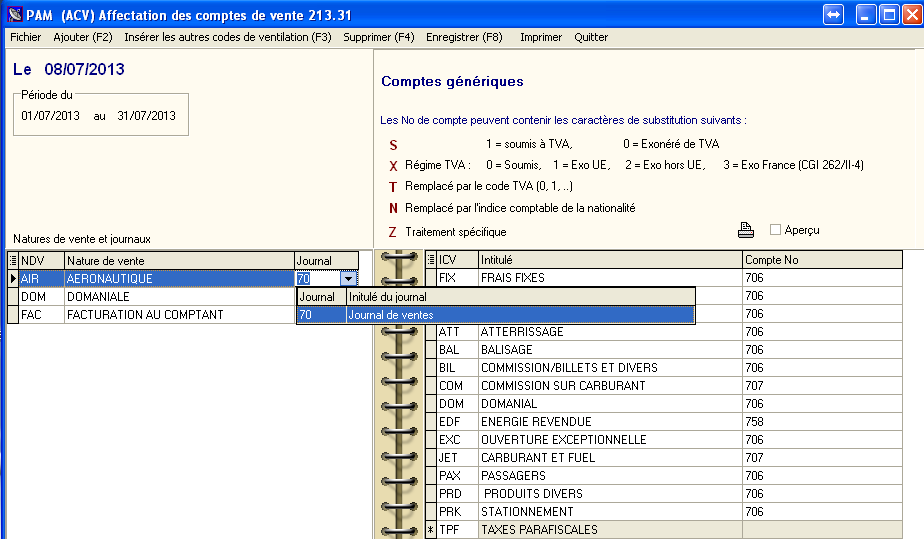Click Quitter in the menu bar
924x539 pixels.
click(x=591, y=37)
